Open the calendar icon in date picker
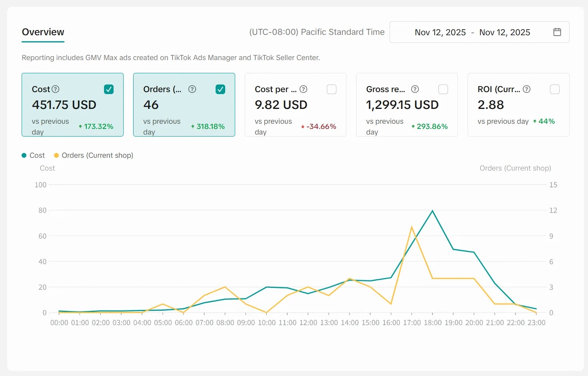This screenshot has height=376, width=588. coord(557,32)
